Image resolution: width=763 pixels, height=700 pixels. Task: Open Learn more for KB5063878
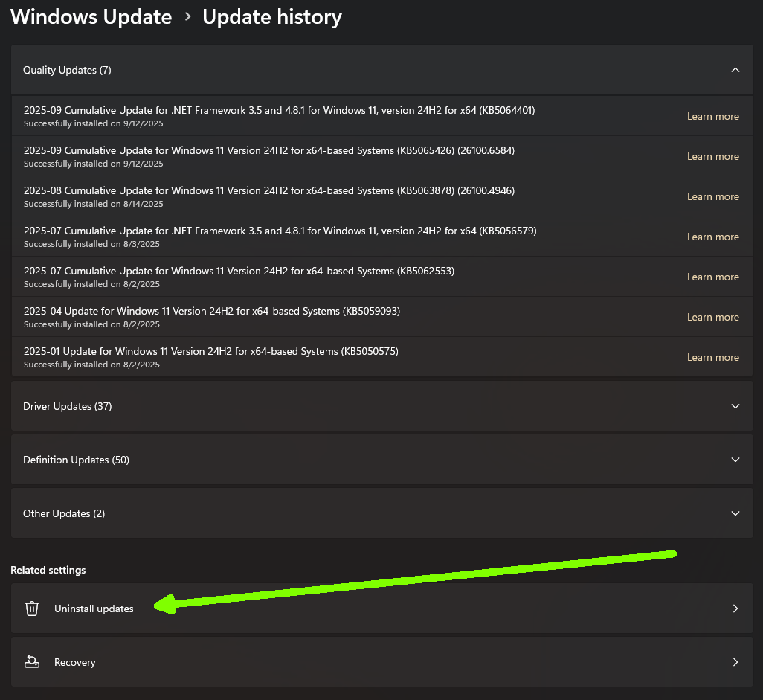coord(713,196)
